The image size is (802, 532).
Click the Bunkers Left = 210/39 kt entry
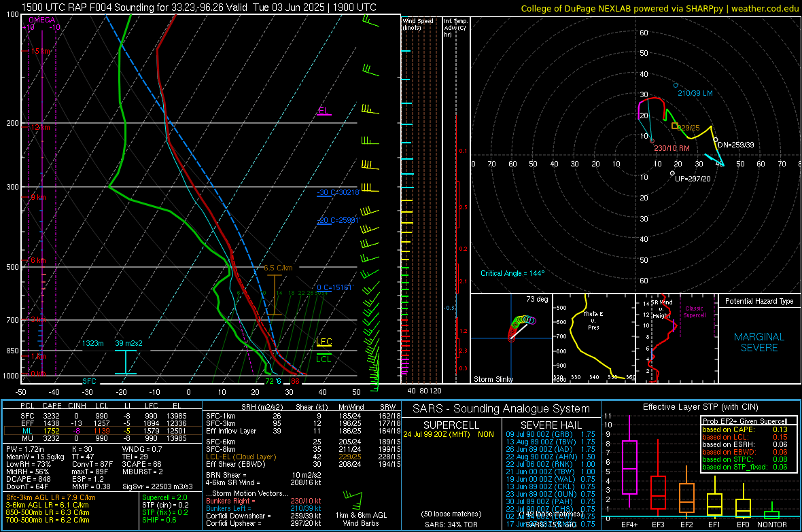[x=264, y=508]
